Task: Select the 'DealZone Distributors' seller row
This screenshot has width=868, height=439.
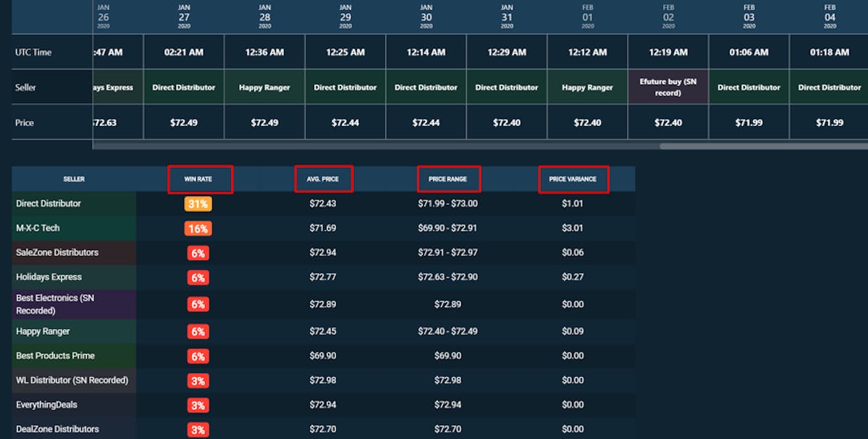Action: point(324,429)
